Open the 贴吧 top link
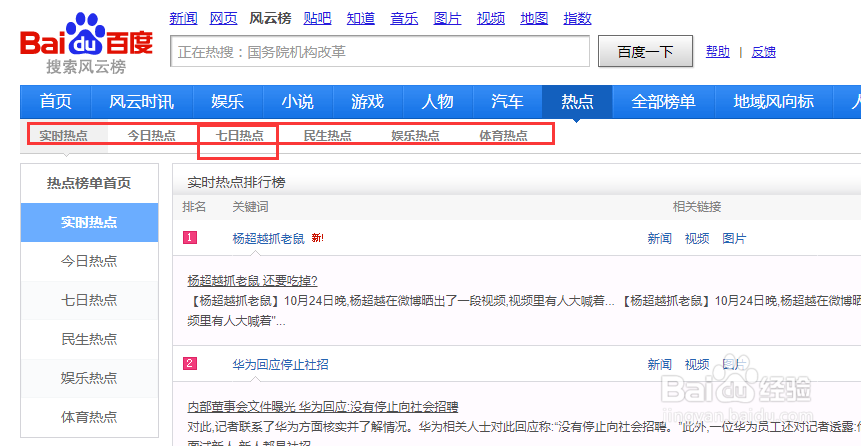The width and height of the screenshot is (861, 446). pyautogui.click(x=317, y=19)
